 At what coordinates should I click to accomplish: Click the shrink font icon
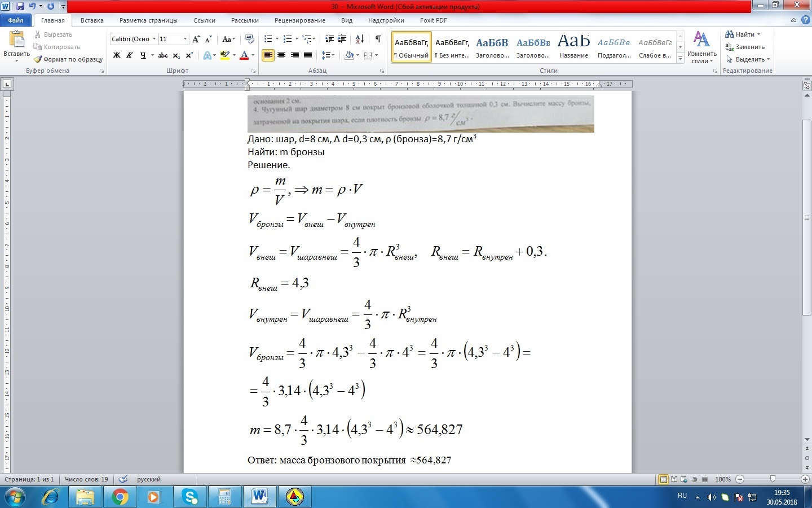(208, 39)
